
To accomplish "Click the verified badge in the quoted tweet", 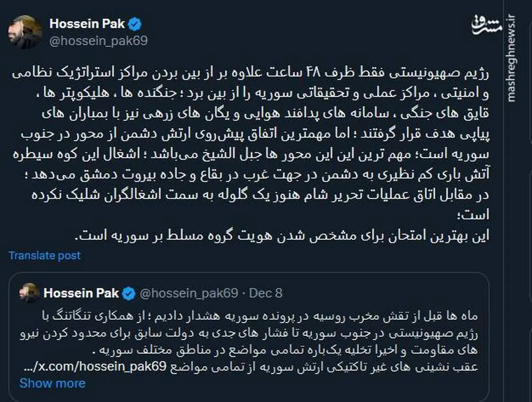I will (128, 292).
